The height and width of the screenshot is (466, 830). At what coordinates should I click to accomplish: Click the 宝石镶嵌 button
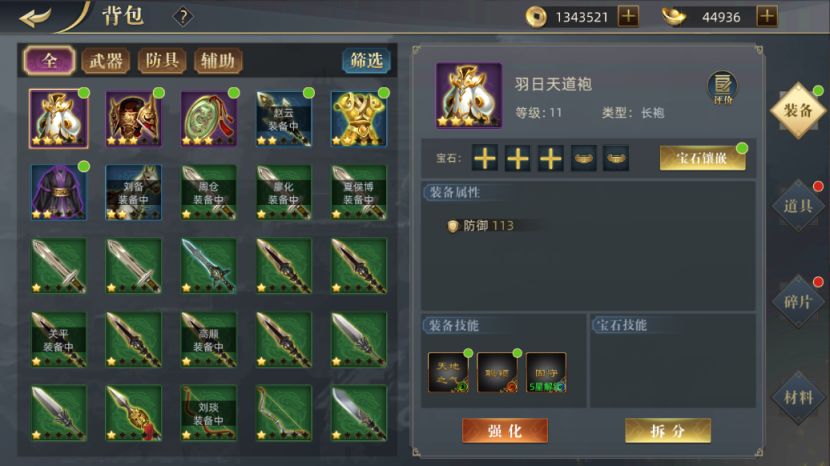point(702,158)
